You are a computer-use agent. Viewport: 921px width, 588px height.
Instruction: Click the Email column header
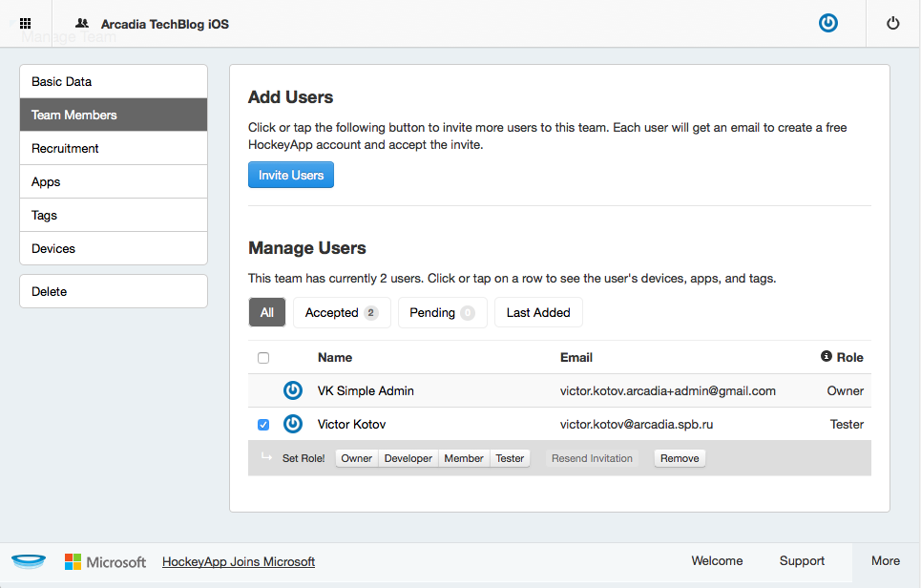point(576,357)
